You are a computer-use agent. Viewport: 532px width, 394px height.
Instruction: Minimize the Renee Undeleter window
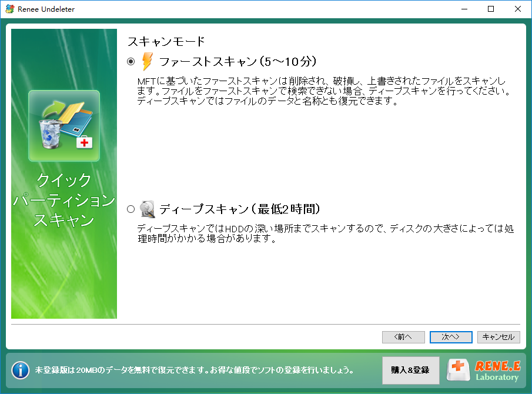point(464,9)
